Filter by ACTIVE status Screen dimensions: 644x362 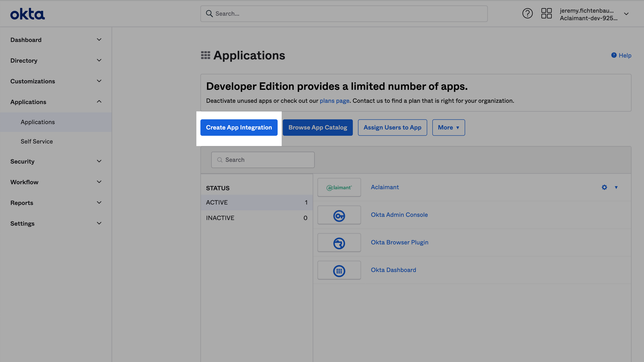click(x=257, y=203)
